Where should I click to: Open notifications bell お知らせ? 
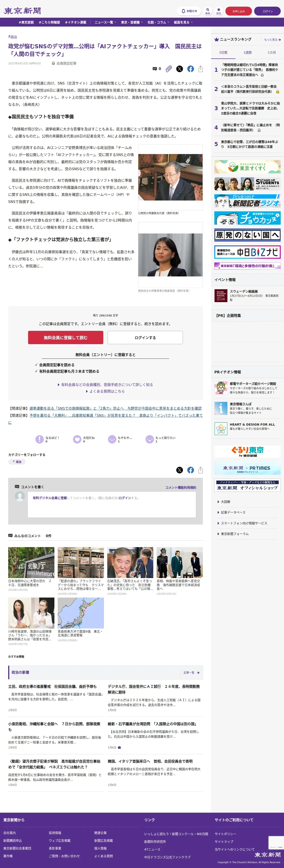(189, 11)
